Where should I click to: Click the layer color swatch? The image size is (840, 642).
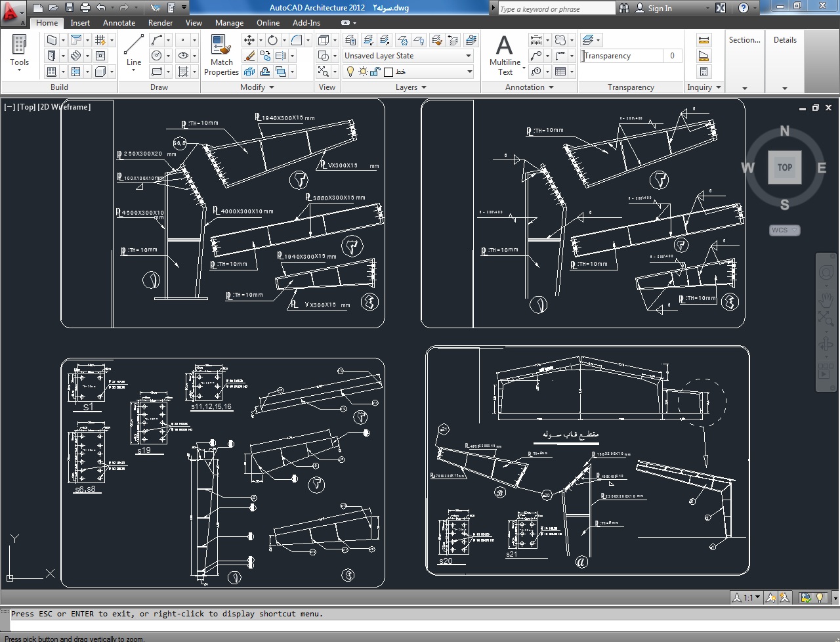(x=388, y=72)
